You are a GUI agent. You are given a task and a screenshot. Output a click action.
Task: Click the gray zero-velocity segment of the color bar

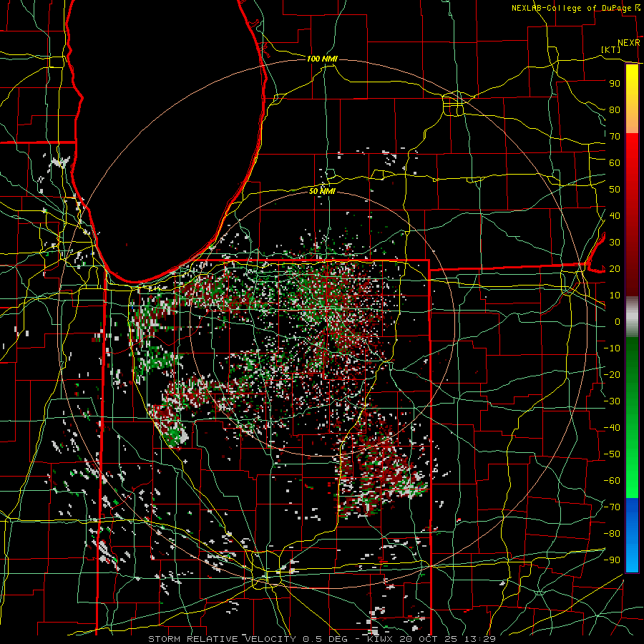pos(632,317)
